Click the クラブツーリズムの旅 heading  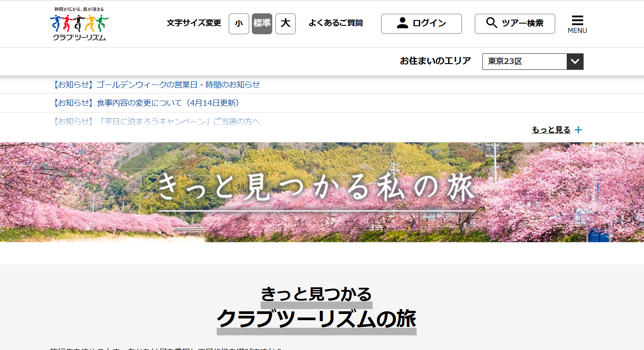click(x=316, y=319)
